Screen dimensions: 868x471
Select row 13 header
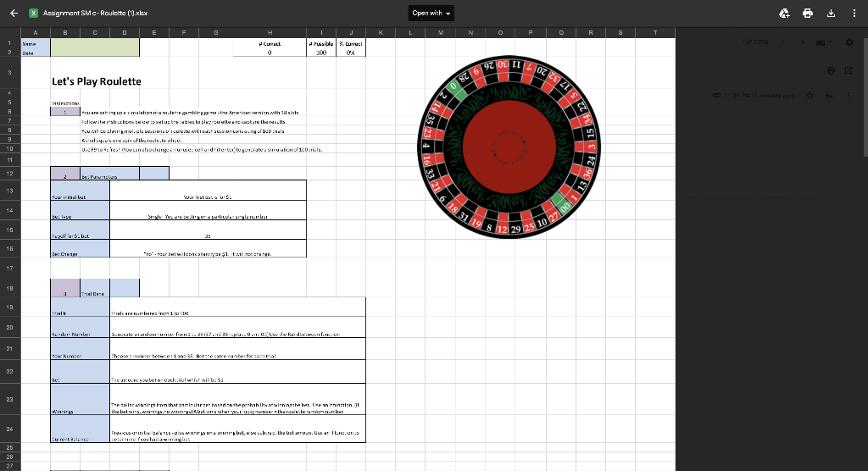pyautogui.click(x=10, y=191)
